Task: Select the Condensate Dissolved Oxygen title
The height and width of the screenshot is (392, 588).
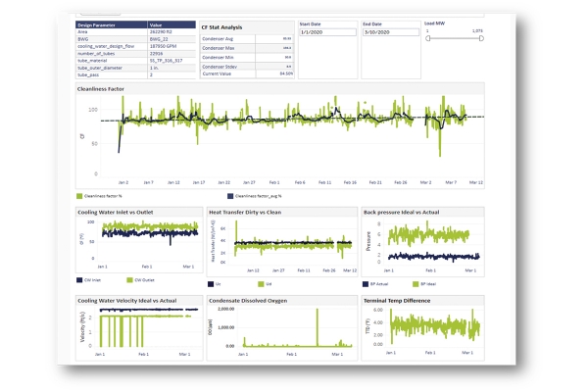Action: pos(248,301)
